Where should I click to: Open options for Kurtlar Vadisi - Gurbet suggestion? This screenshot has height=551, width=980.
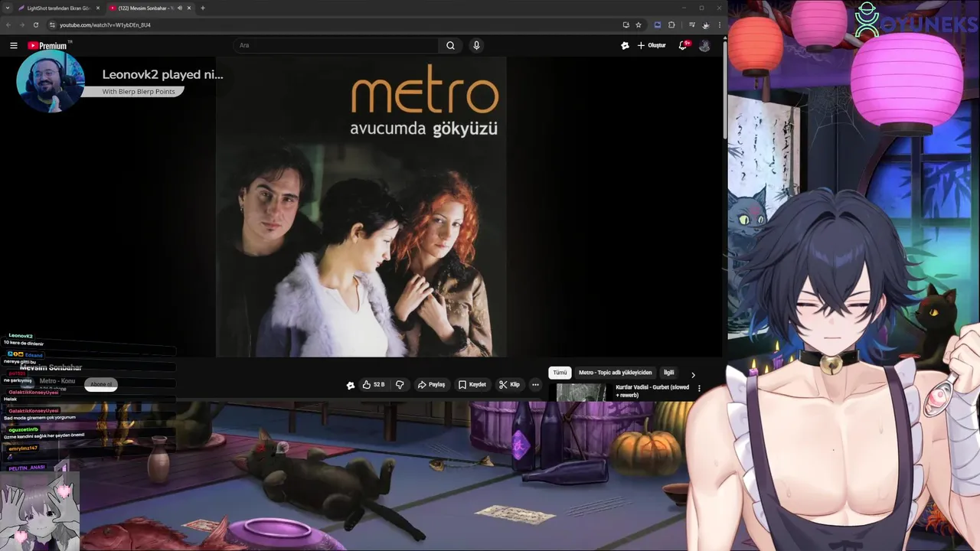(698, 389)
